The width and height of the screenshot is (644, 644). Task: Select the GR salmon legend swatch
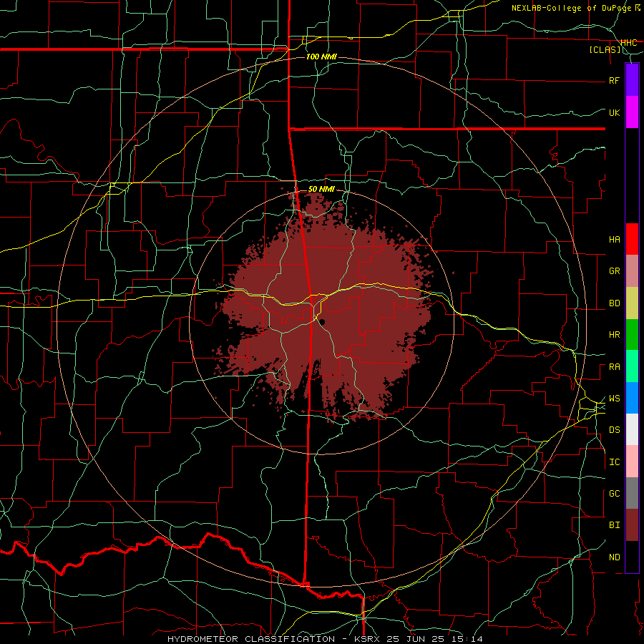632,271
